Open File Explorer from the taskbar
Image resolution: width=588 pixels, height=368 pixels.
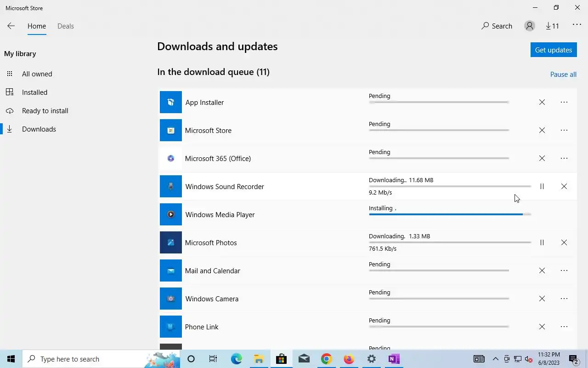(259, 359)
